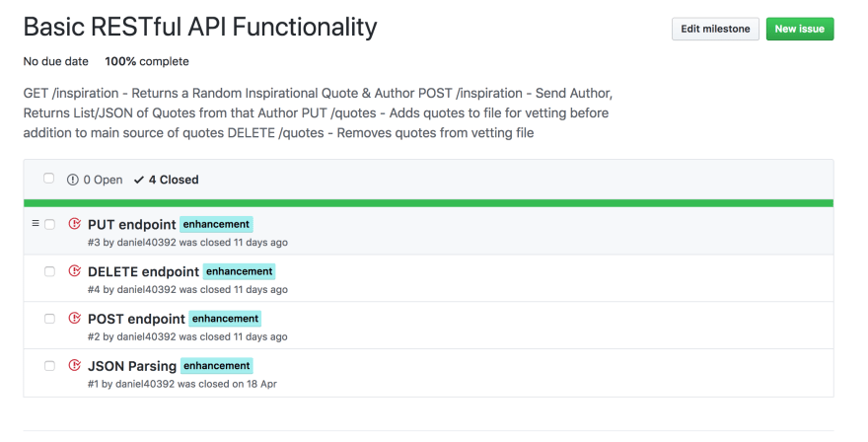Screen dimensions: 868x442
Task: Create a New issue
Action: pos(800,29)
